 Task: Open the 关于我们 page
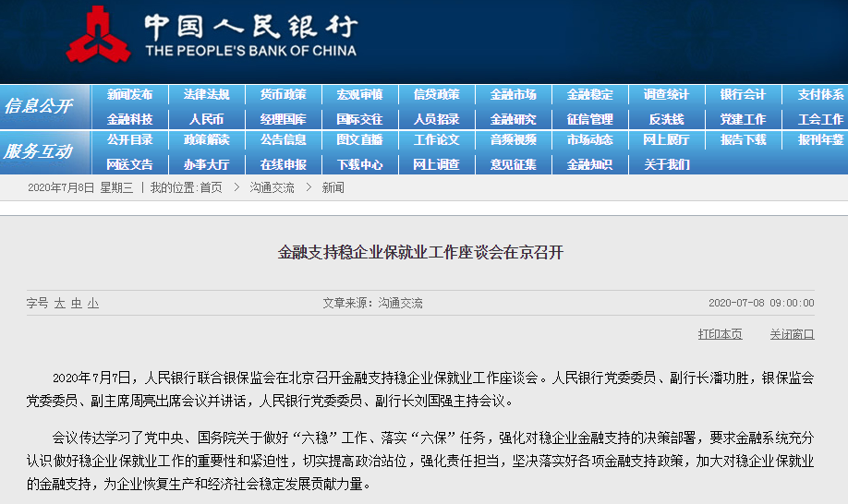tap(666, 164)
